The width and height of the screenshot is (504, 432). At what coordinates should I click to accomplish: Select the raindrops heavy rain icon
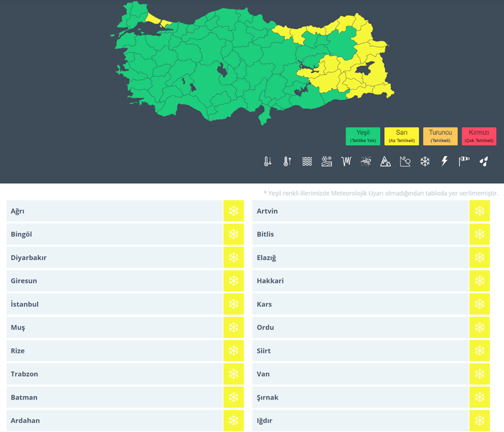click(x=484, y=161)
